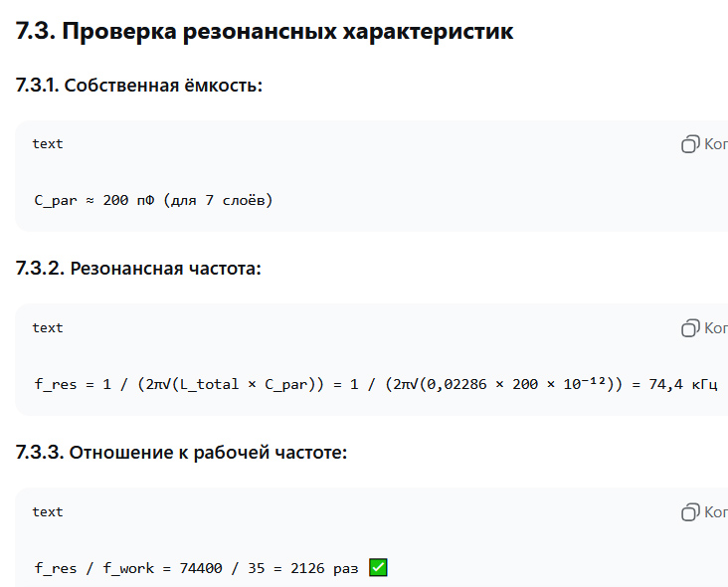Click the subheading '7.3.3. Отношение к рабочей частоте'

pyautogui.click(x=181, y=453)
